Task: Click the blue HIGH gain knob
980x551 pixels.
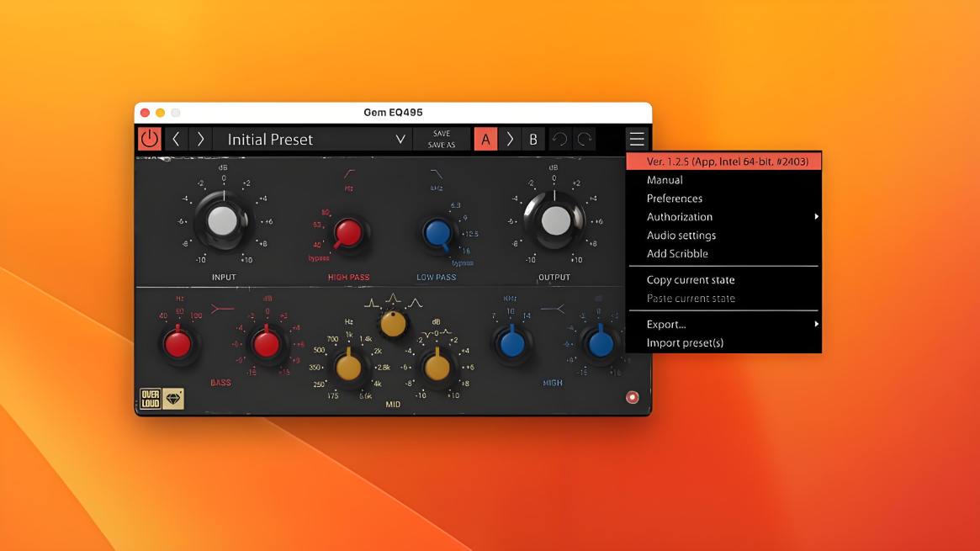Action: tap(601, 343)
